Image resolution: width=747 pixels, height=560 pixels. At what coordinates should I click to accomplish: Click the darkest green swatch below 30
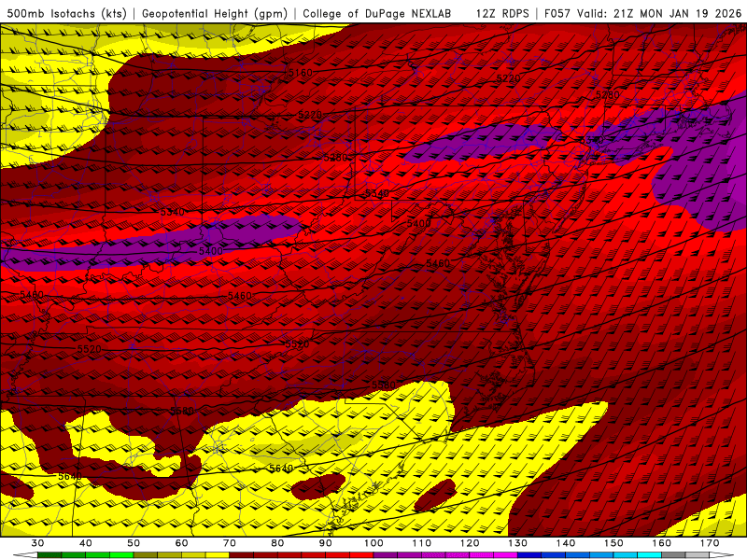(49, 554)
